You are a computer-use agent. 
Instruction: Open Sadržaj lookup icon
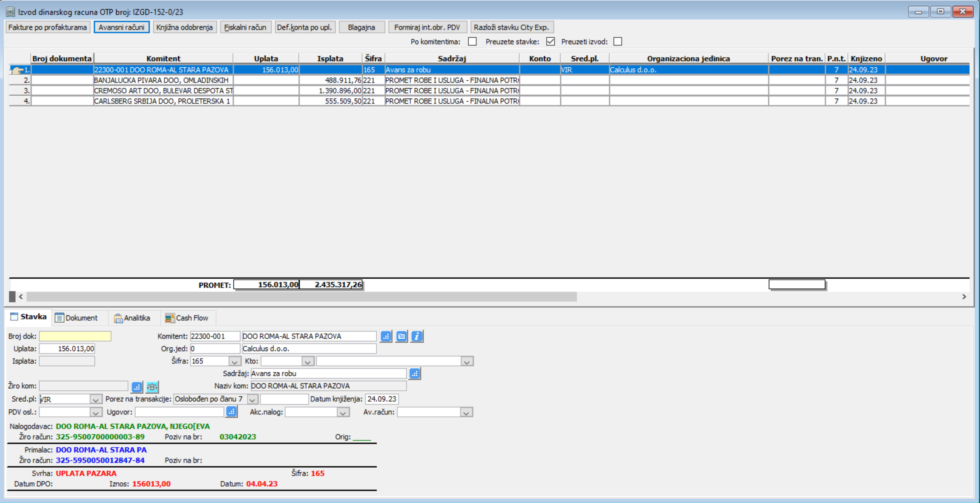tap(415, 373)
